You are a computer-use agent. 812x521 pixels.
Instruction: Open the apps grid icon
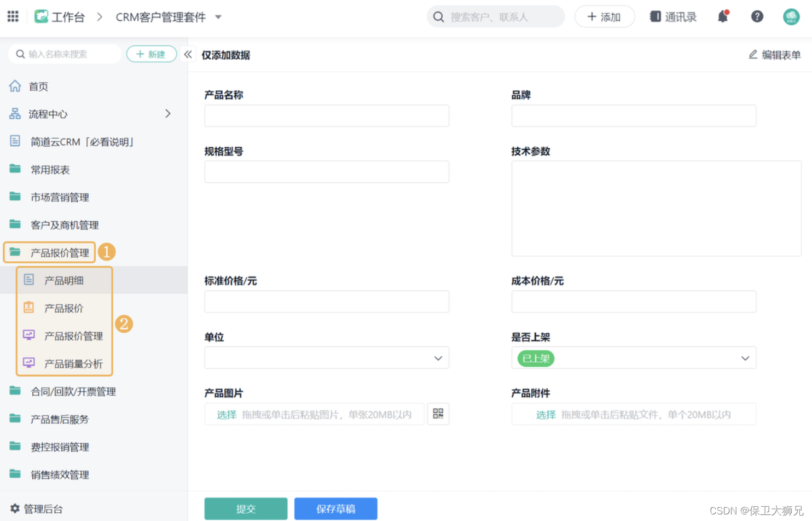coord(13,16)
